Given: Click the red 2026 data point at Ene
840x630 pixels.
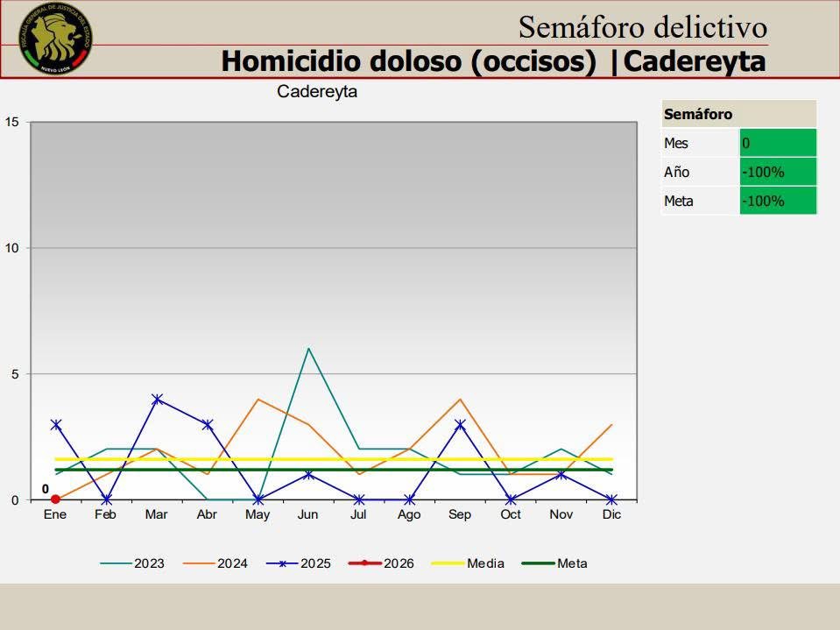Looking at the screenshot, I should 55,499.
